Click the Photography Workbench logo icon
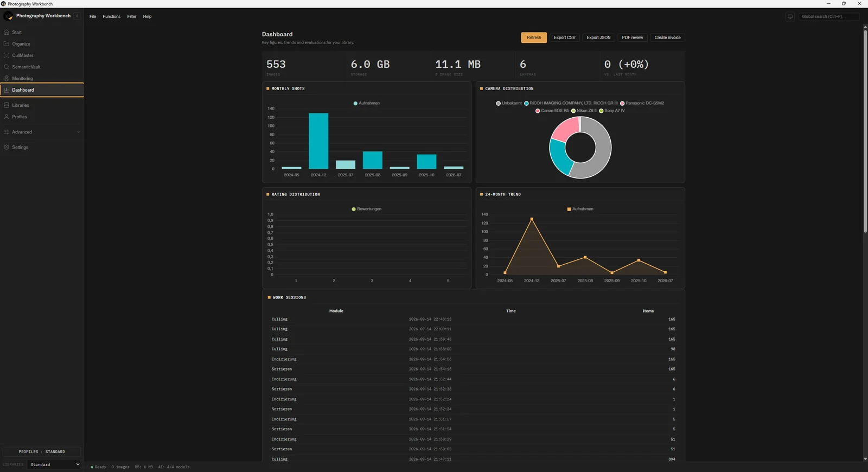 click(8, 16)
